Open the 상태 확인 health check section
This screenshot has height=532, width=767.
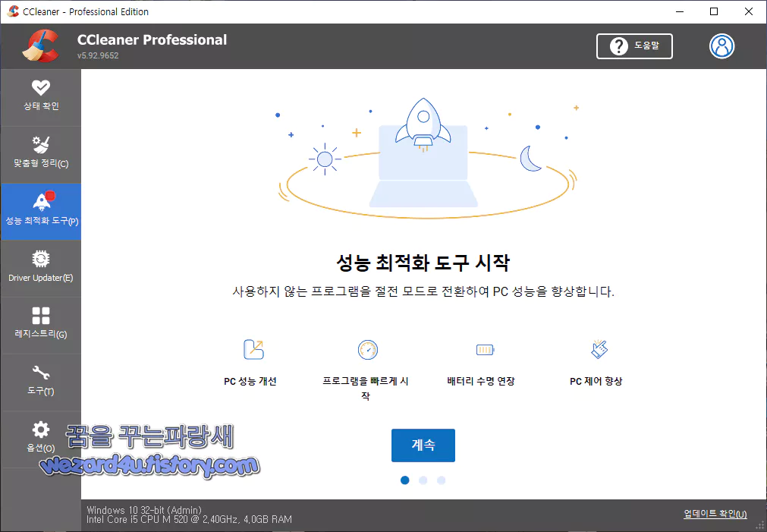tap(41, 97)
